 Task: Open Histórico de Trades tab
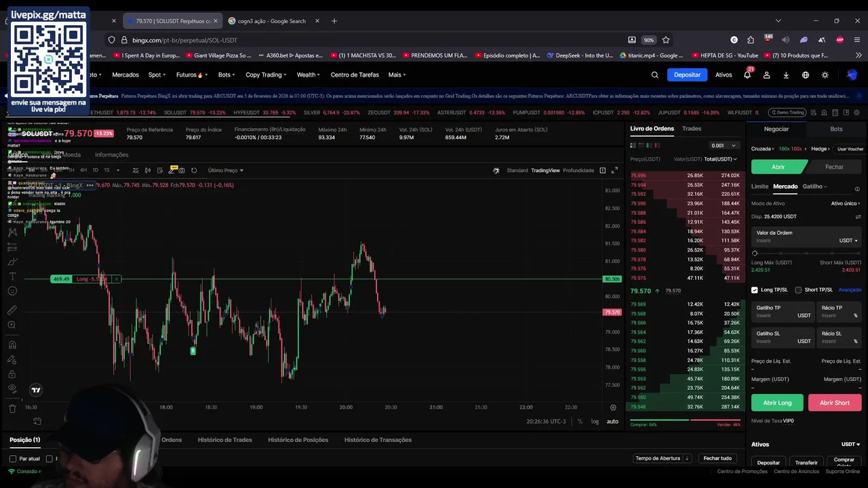point(224,440)
